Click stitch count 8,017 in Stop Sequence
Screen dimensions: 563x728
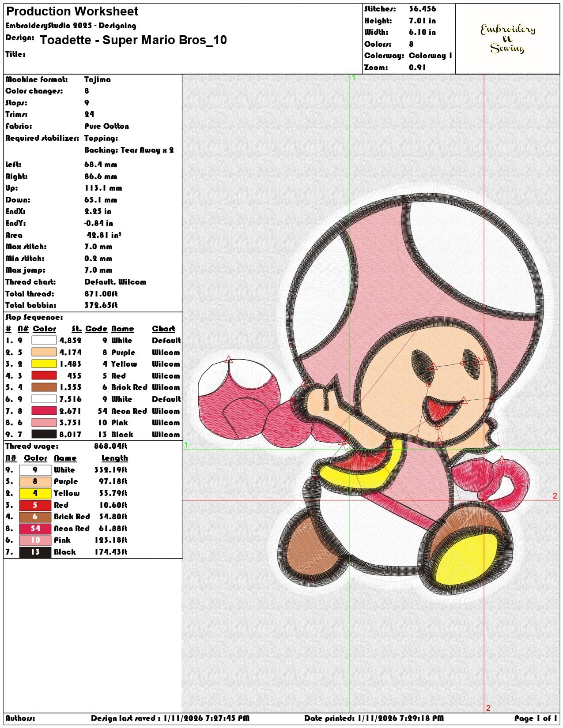(71, 434)
